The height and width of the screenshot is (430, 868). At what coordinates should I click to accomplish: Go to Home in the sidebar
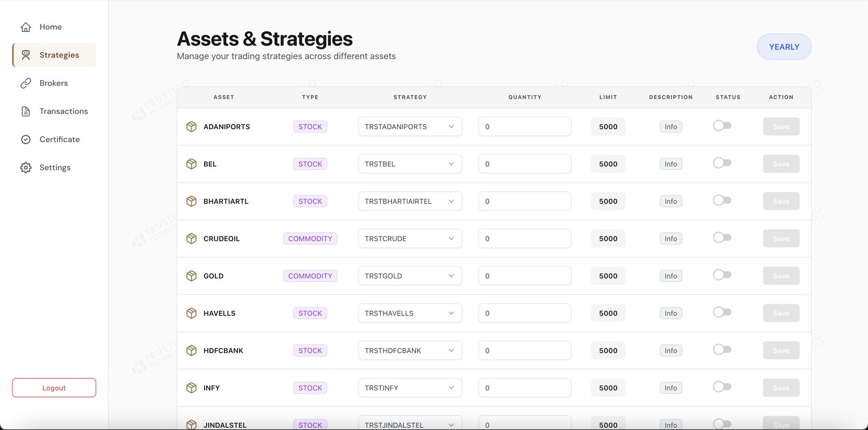[54, 27]
